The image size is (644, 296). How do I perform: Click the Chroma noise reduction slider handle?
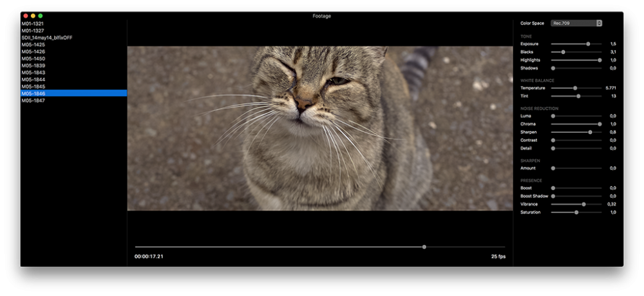(600, 124)
